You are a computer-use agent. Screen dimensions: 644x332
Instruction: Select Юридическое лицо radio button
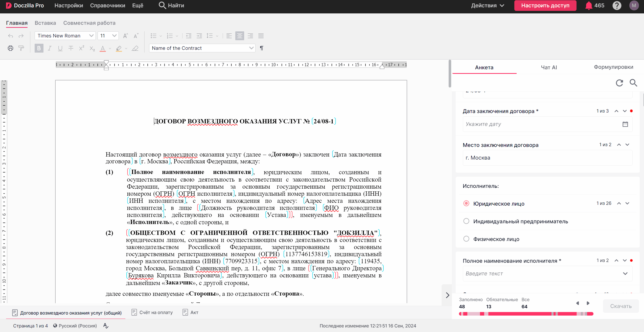pyautogui.click(x=466, y=204)
